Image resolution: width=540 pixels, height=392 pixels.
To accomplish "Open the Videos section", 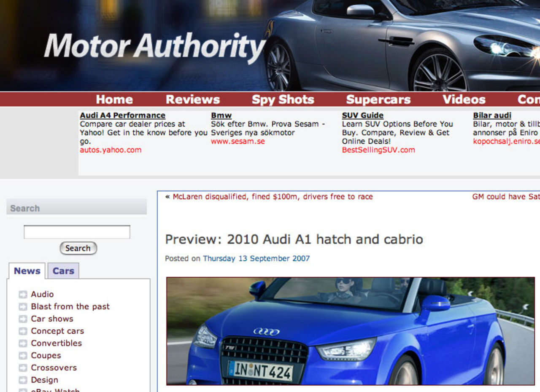I will tap(464, 99).
